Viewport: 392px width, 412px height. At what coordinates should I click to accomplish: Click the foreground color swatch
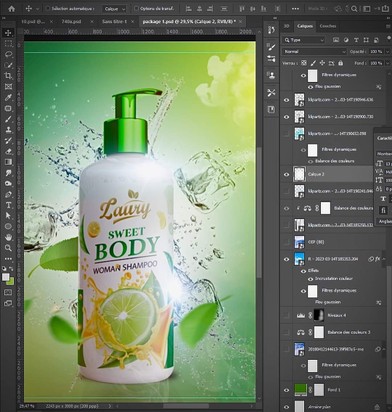6,277
